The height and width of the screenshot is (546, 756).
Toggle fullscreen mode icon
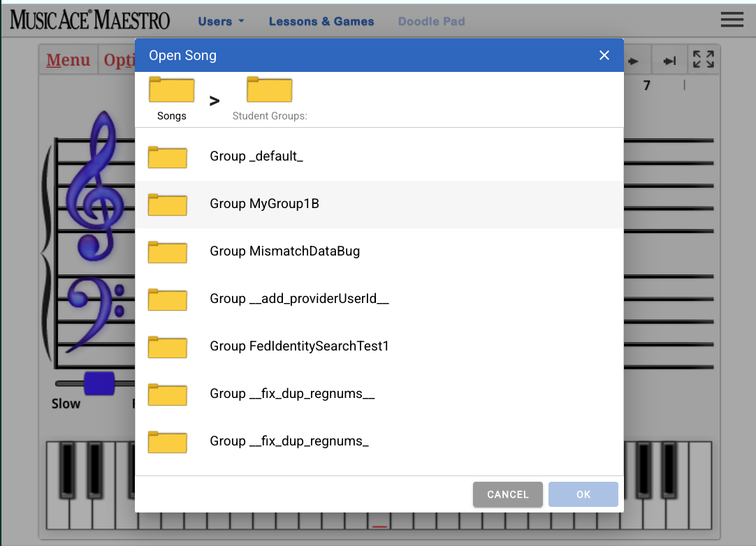tap(704, 59)
